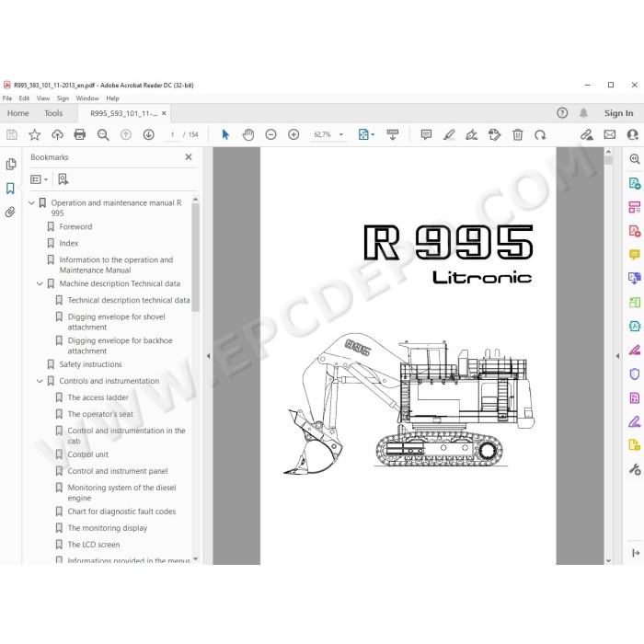
Task: Open the Sign menu
Action: [63, 98]
